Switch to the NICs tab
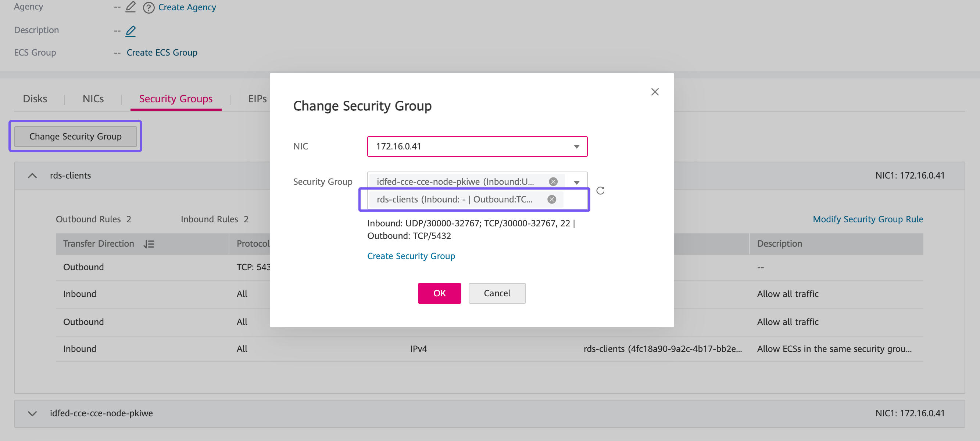 pyautogui.click(x=93, y=99)
